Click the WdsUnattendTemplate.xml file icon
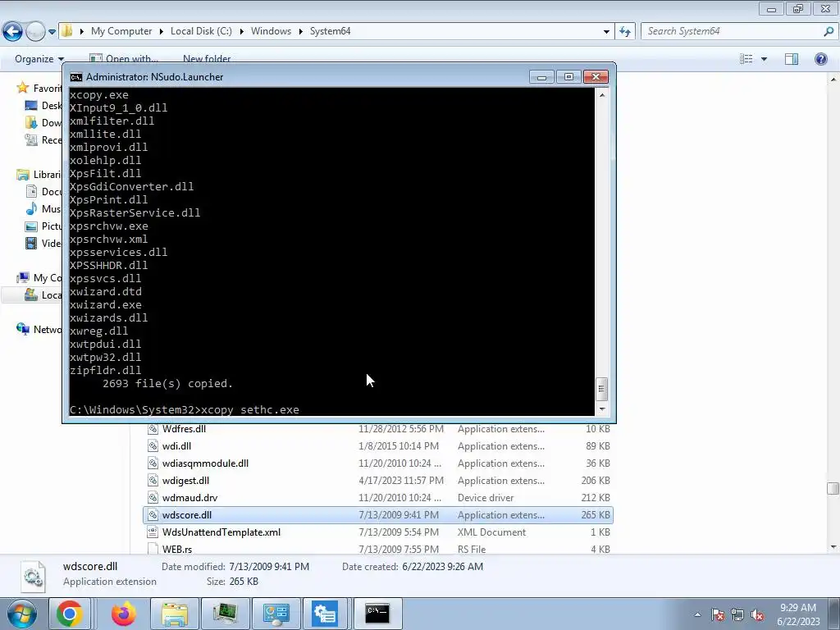The width and height of the screenshot is (840, 630). coord(153,532)
